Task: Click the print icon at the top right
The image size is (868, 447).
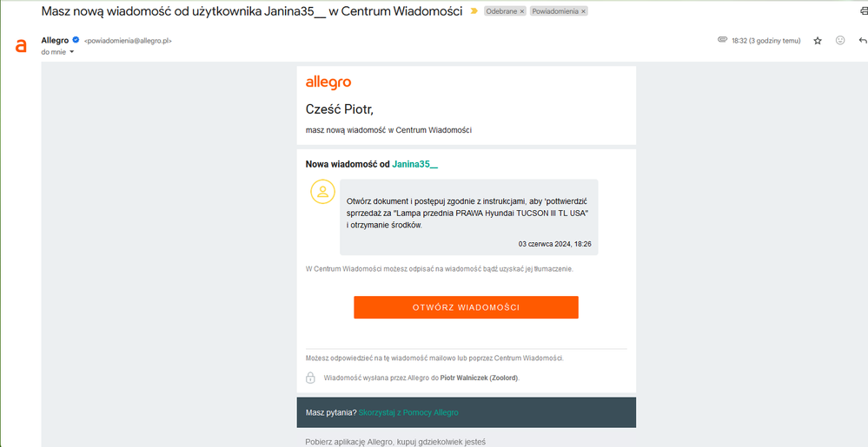Action: pyautogui.click(x=863, y=11)
